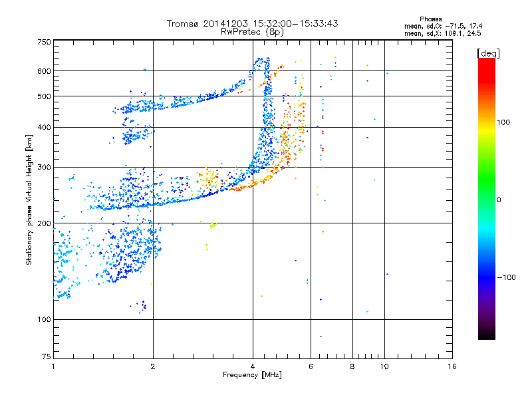The width and height of the screenshot is (532, 399).
Task: Click the colorbar '0' tick label
Action: point(499,200)
